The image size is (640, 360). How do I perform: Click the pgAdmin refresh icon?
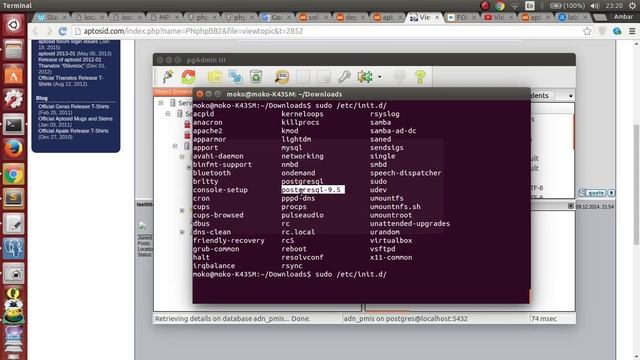(x=189, y=76)
